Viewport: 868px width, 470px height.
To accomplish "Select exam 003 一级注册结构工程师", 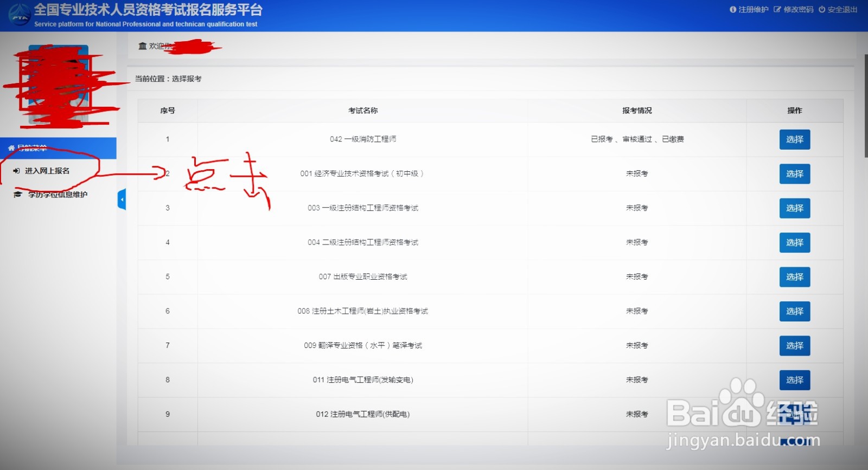I will [x=795, y=208].
